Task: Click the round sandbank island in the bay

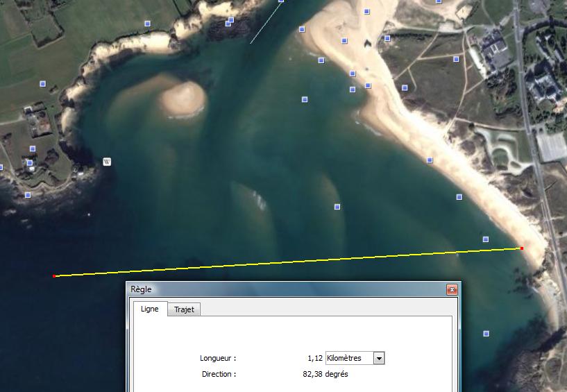Action: (183, 98)
